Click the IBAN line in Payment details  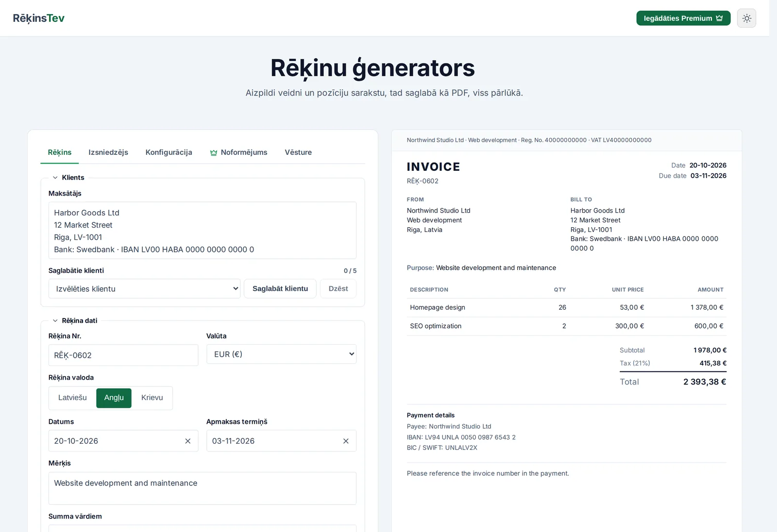pos(461,437)
